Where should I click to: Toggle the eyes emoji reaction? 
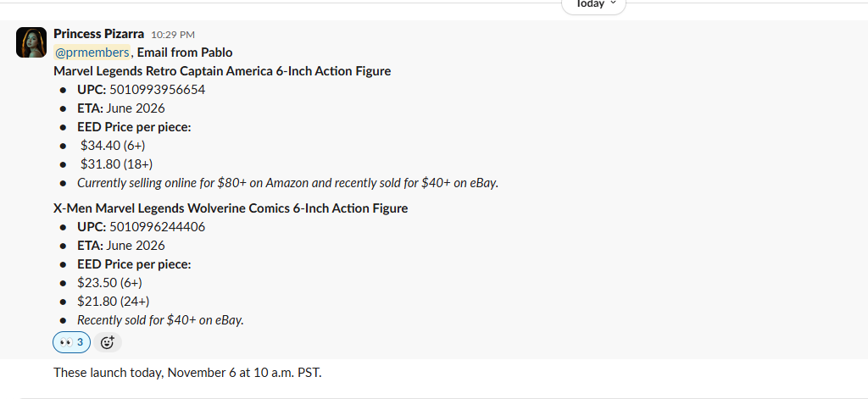coord(71,342)
